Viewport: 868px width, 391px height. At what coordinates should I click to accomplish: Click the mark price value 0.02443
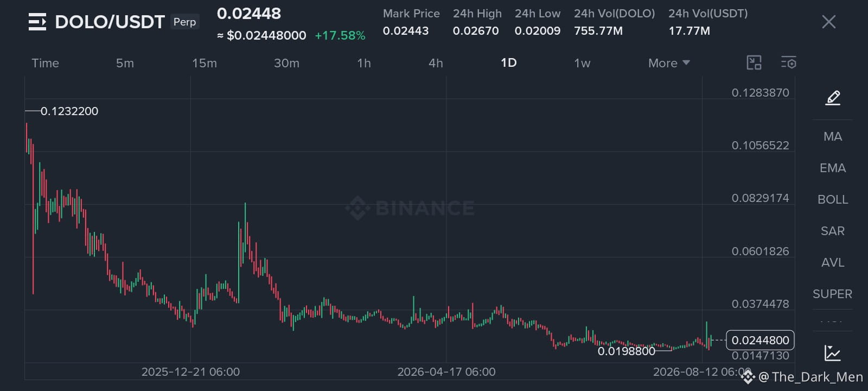point(406,31)
